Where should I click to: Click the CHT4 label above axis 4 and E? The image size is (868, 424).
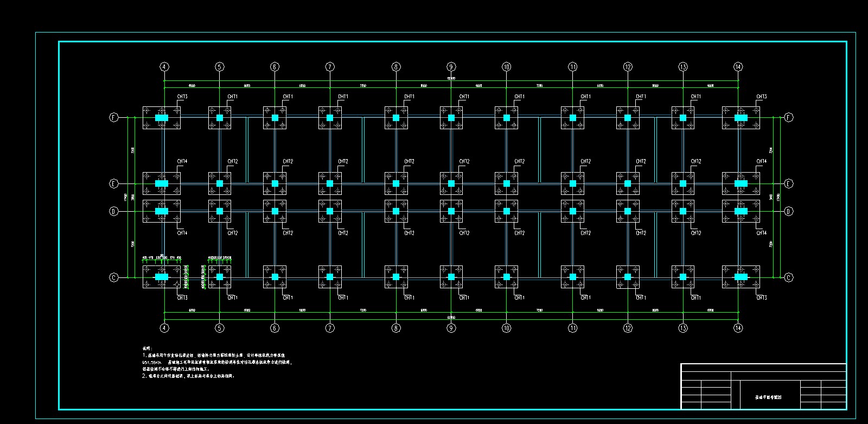click(x=182, y=161)
